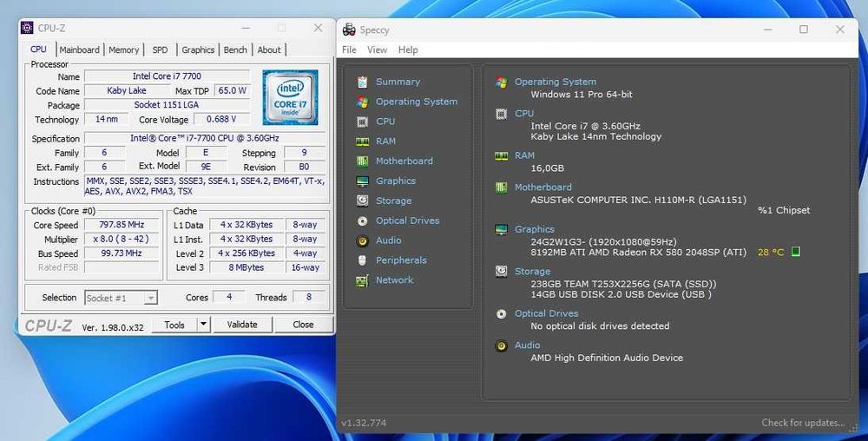Click the Core Speed value 797.85 MHz

click(122, 225)
